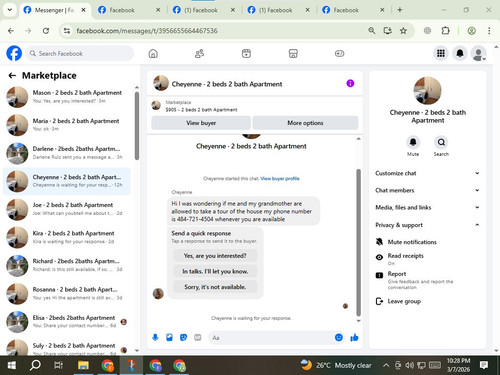
Task: Record a voice clip with microphone icon
Action: (x=155, y=337)
